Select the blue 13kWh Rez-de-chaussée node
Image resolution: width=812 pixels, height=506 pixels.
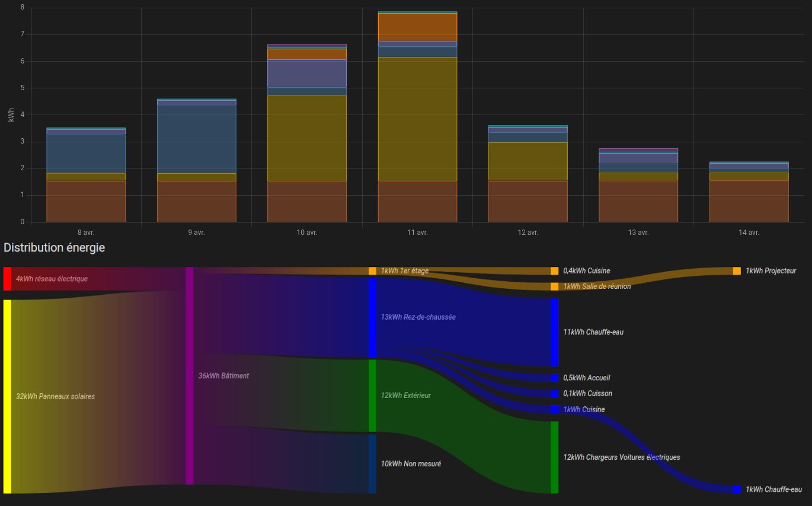372,317
